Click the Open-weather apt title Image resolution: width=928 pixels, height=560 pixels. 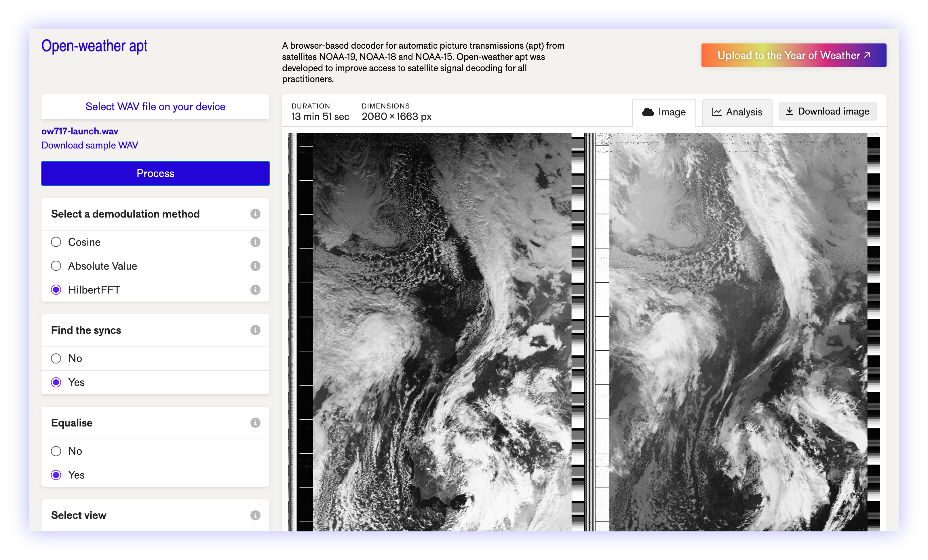click(94, 46)
